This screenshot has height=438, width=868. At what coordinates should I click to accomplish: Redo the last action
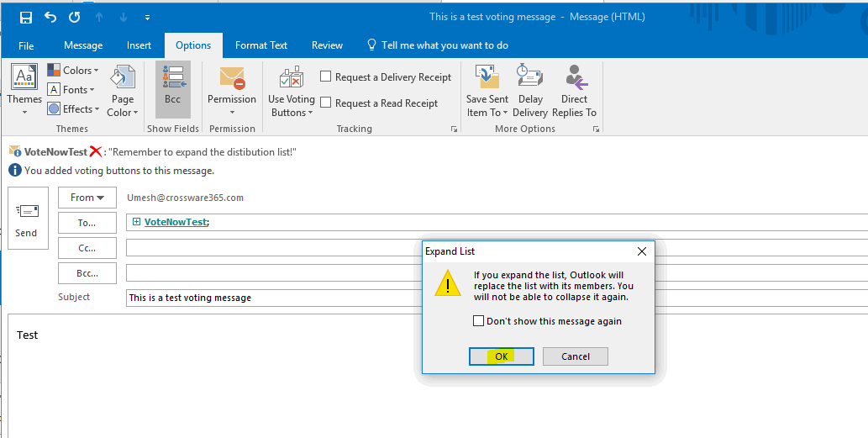tap(75, 17)
